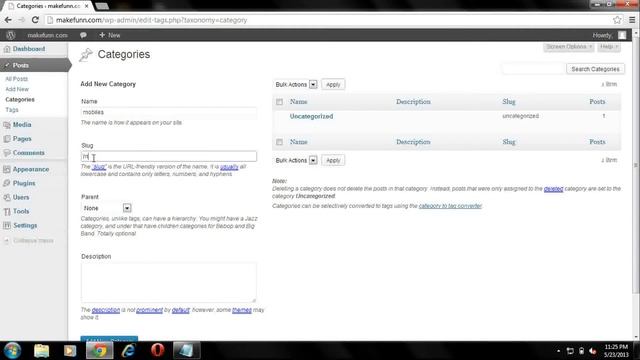
Task: Sort by Description column header
Action: [x=413, y=102]
